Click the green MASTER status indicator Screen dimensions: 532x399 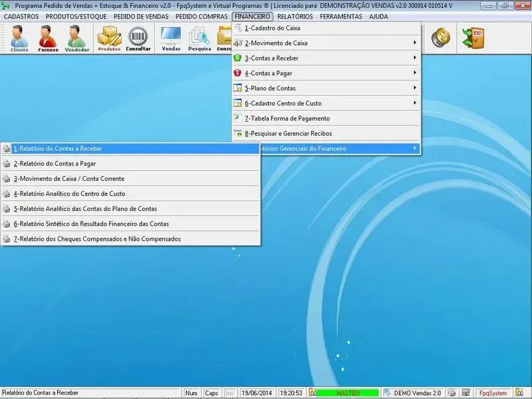348,393
